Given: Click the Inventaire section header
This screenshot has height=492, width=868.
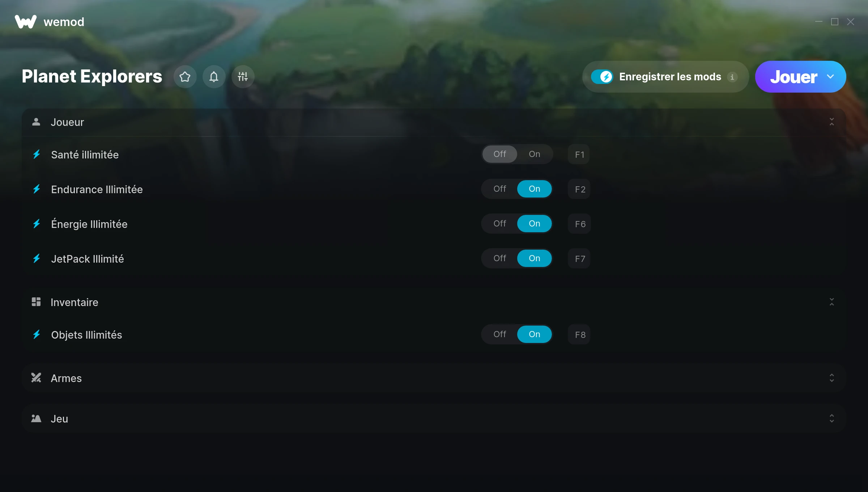Looking at the screenshot, I should pyautogui.click(x=434, y=302).
